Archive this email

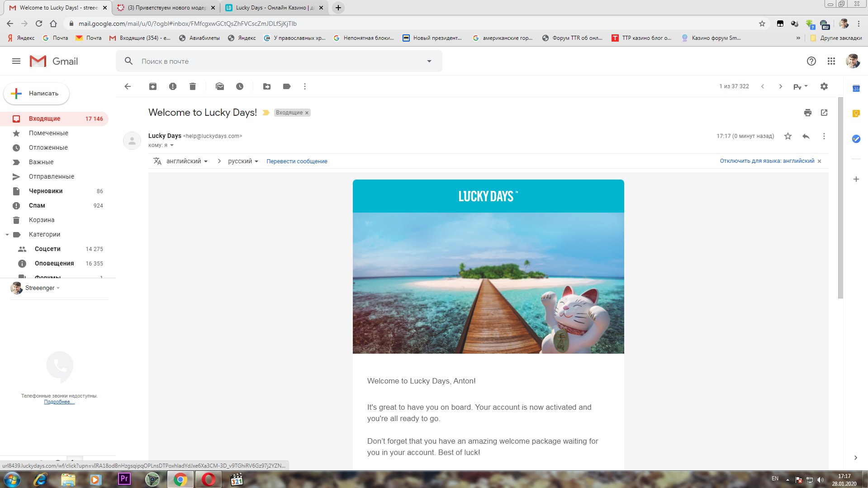[x=153, y=86]
